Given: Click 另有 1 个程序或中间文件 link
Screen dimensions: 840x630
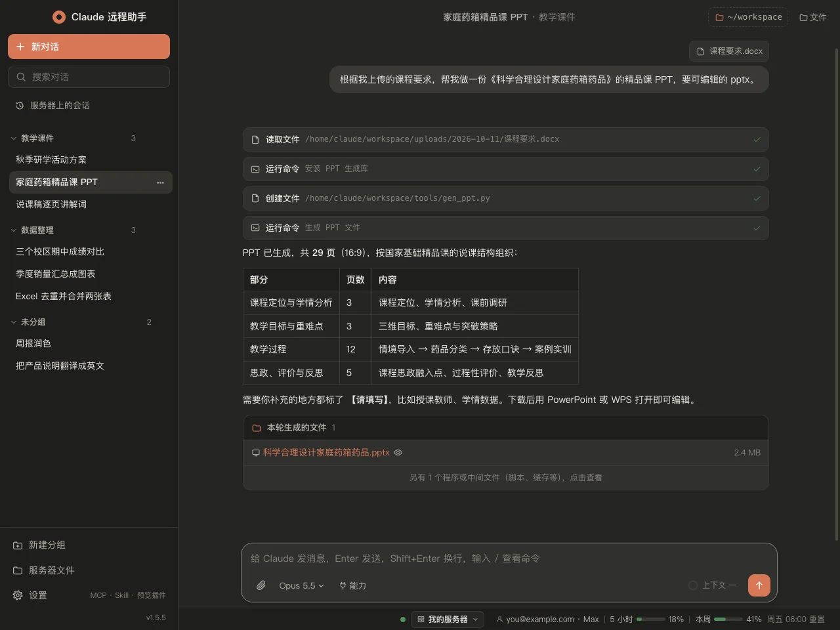Looking at the screenshot, I should pyautogui.click(x=505, y=478).
